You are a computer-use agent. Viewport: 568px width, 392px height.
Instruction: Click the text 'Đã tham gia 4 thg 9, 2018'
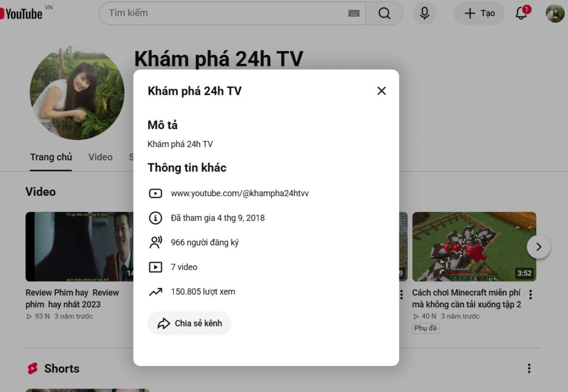[x=217, y=218]
